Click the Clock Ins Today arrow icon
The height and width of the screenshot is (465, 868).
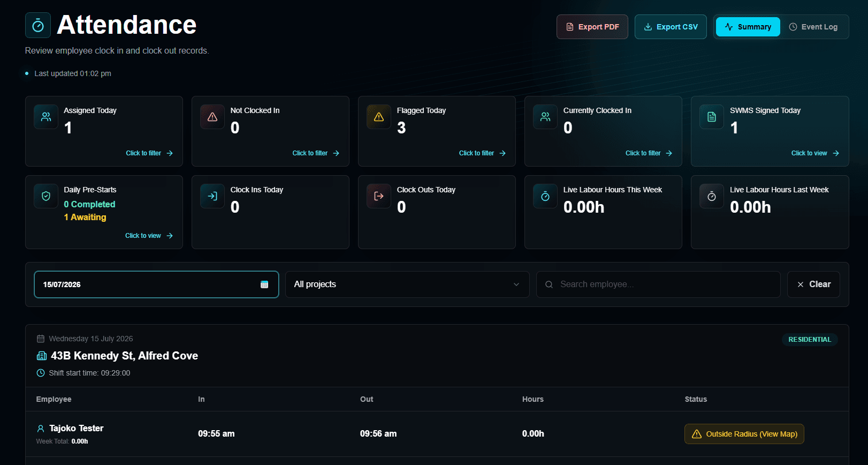point(212,196)
